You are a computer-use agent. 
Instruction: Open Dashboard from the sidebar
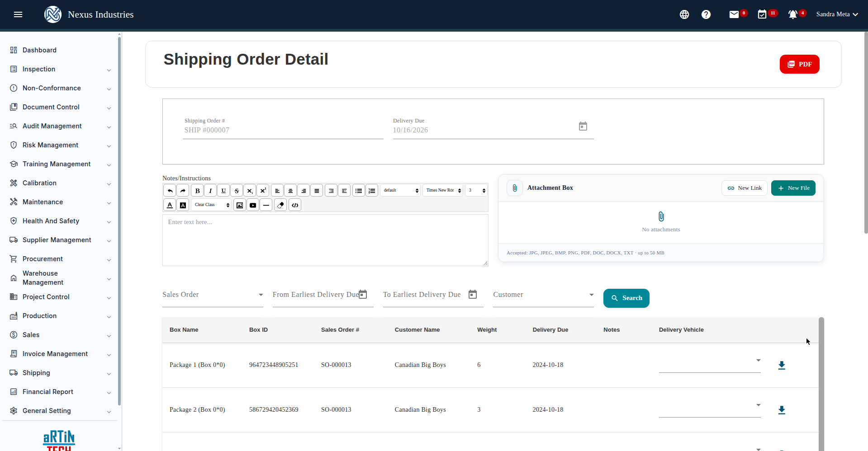60,50
